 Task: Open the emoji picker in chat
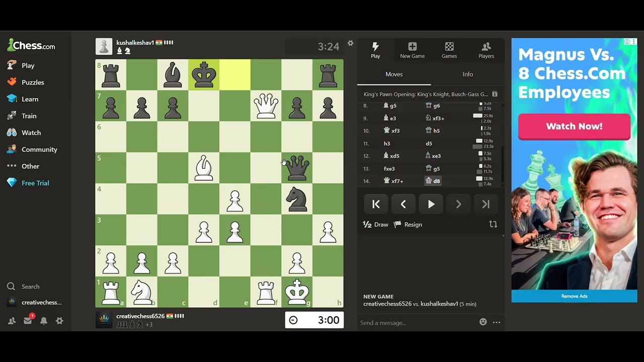point(483,322)
